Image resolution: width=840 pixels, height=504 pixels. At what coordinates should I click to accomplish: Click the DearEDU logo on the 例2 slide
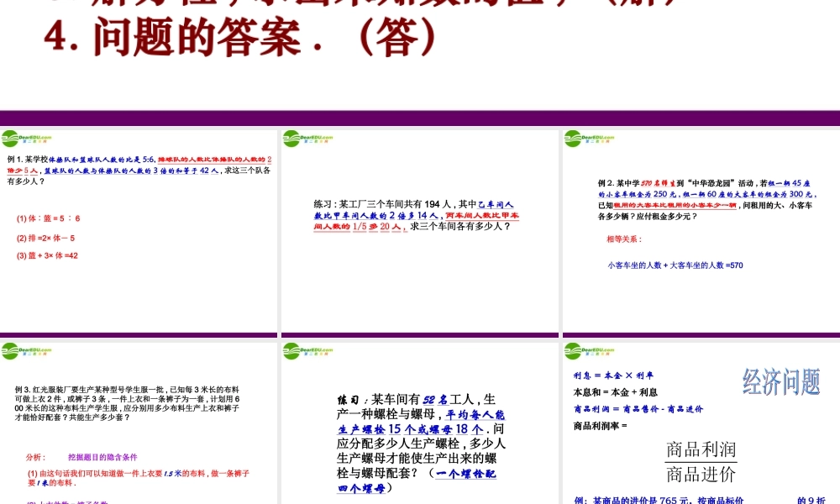tap(590, 139)
